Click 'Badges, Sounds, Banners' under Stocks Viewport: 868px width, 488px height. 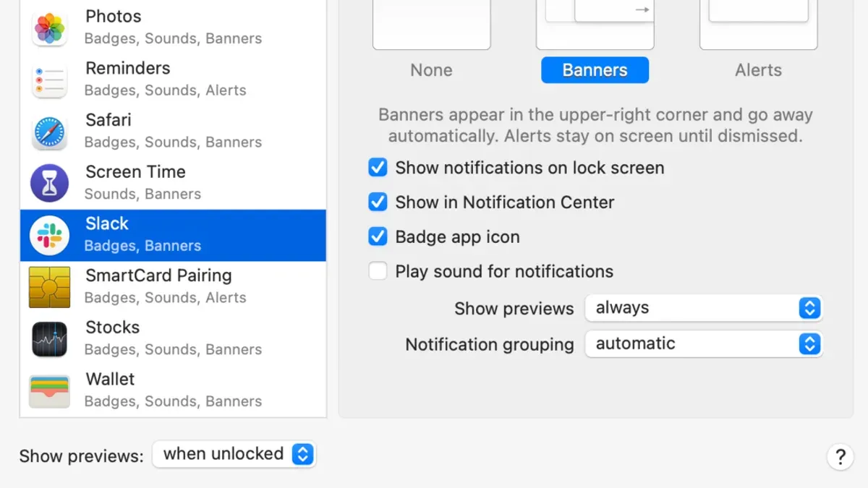click(x=173, y=350)
